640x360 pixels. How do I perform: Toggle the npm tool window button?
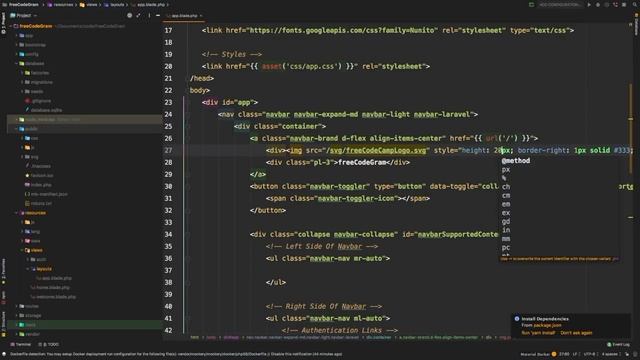point(3,297)
